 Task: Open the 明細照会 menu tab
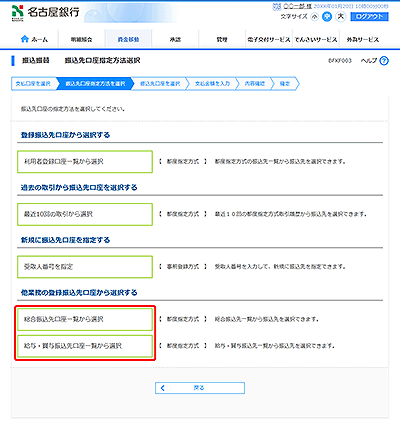[x=81, y=39]
